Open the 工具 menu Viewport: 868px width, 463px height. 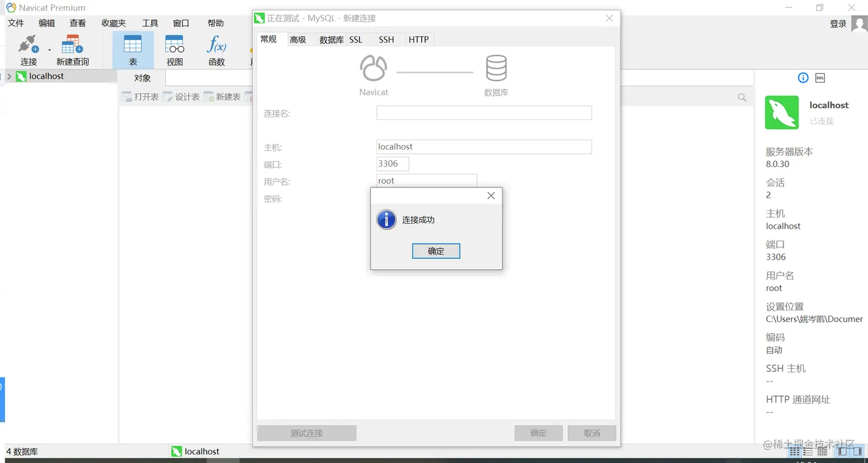[150, 23]
